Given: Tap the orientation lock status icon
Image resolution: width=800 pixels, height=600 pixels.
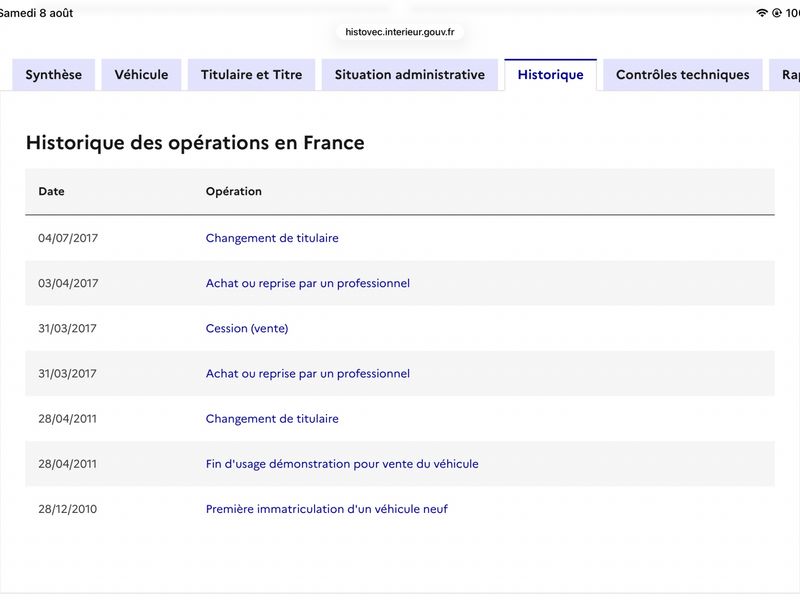Looking at the screenshot, I should 777,13.
